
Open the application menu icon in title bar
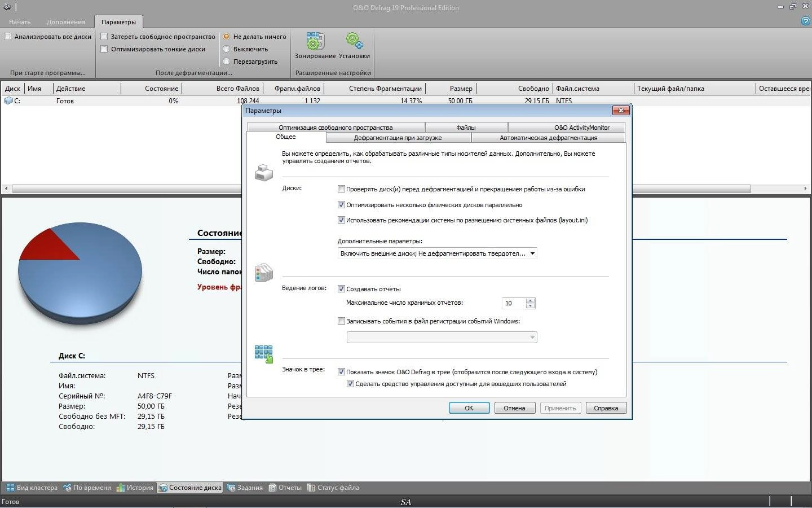[6, 7]
